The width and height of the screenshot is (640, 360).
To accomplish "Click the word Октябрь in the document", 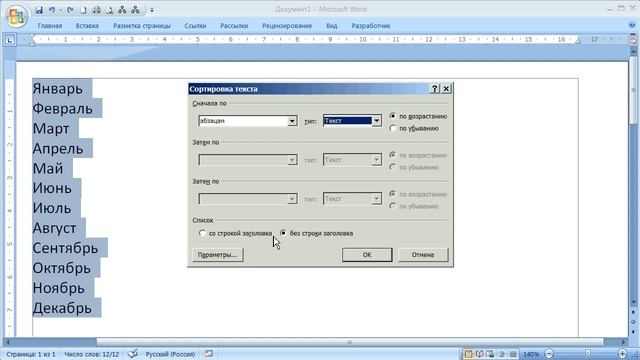I will click(x=62, y=268).
